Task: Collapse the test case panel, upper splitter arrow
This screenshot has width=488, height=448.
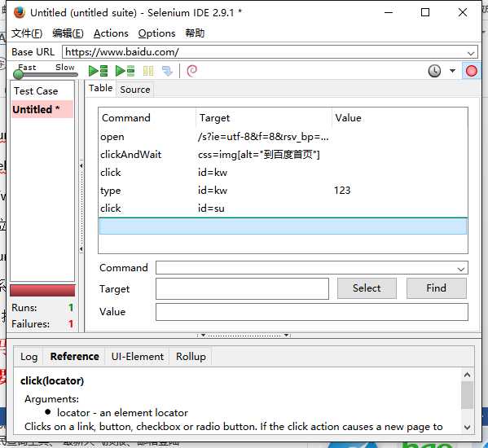Action: click(x=81, y=166)
